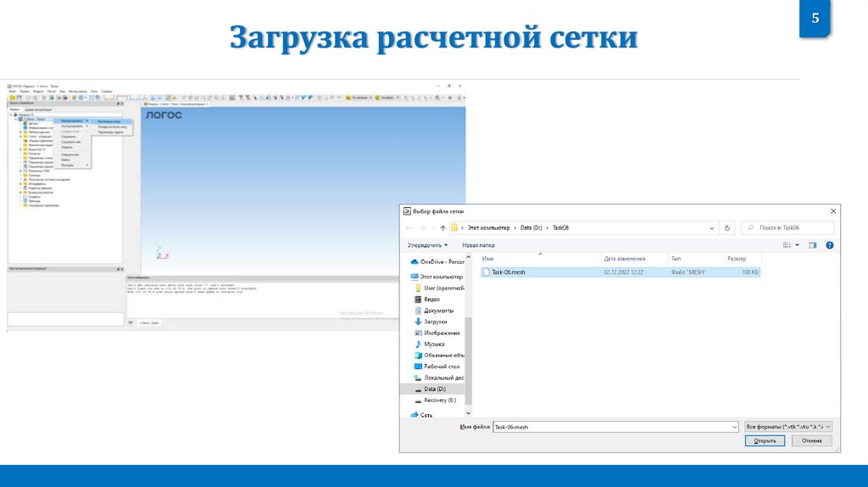Open Музыка folder in navigation pane
This screenshot has height=487, width=868.
point(429,344)
